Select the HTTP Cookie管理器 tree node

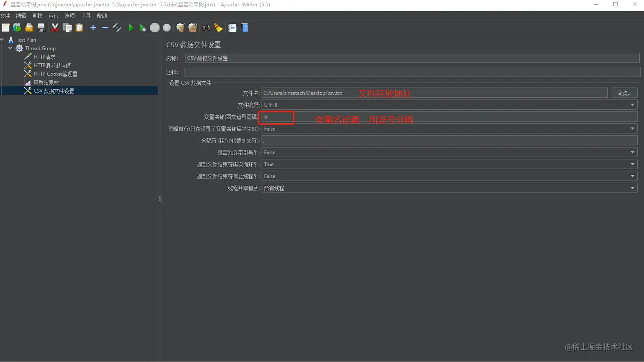(x=55, y=74)
